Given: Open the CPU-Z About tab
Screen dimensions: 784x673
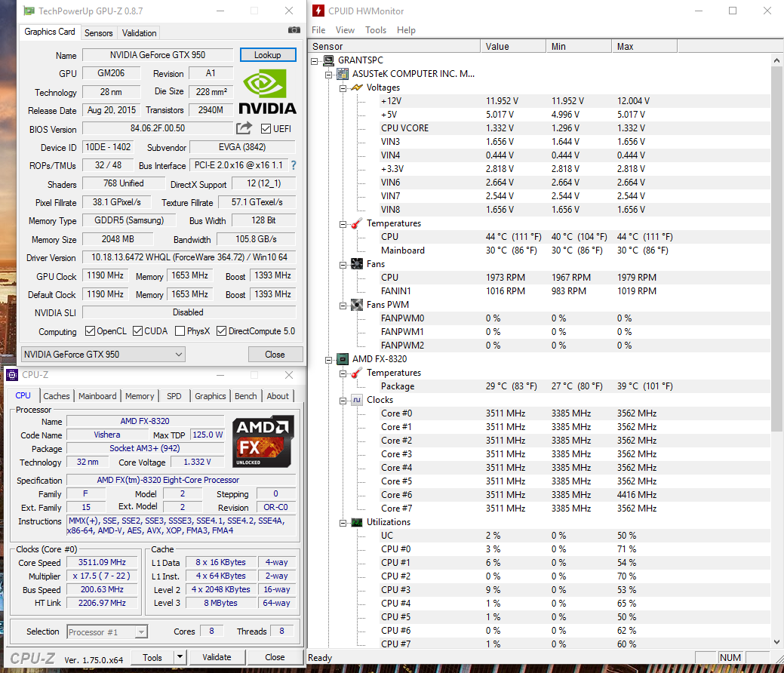Looking at the screenshot, I should pos(278,396).
